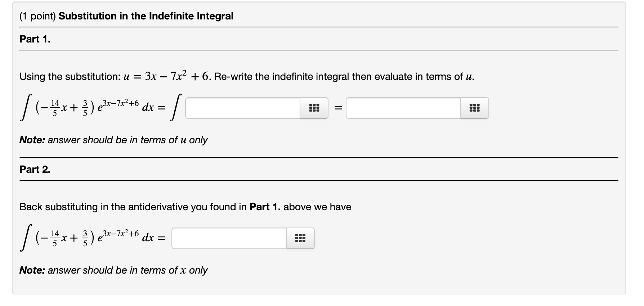
Task: Click the equals sign between the Part 1 boxes
Action: [338, 108]
